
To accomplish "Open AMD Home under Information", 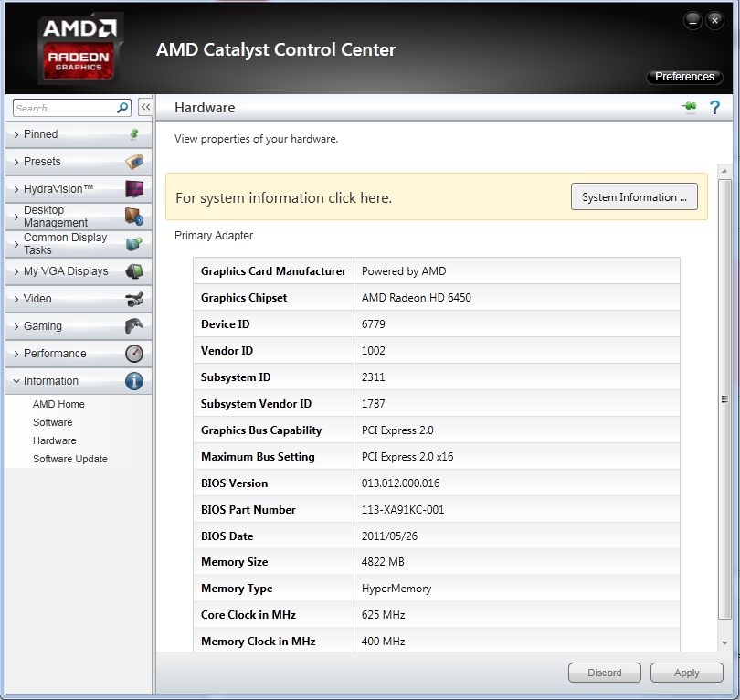I will (x=58, y=404).
